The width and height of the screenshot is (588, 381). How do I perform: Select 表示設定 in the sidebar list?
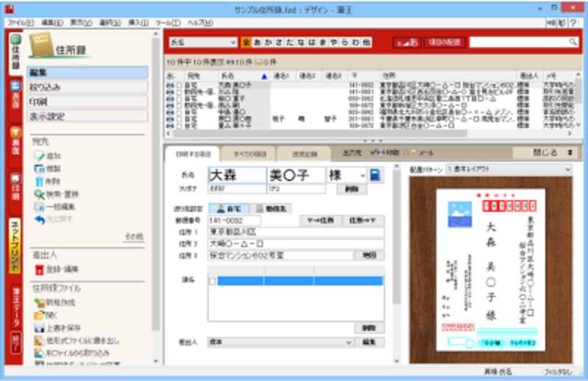[x=87, y=116]
